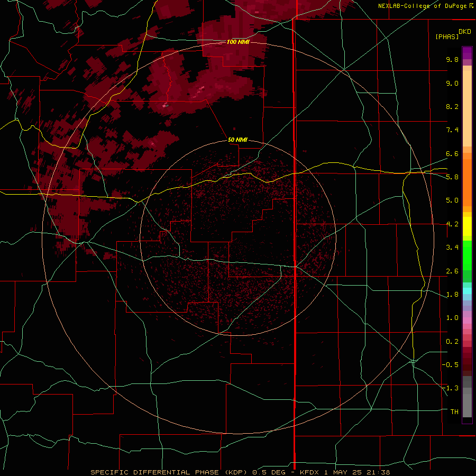Viewport: 476px width, 476px height.
Task: Click the KFDX radar site identifier in the caption
Action: tap(309, 472)
